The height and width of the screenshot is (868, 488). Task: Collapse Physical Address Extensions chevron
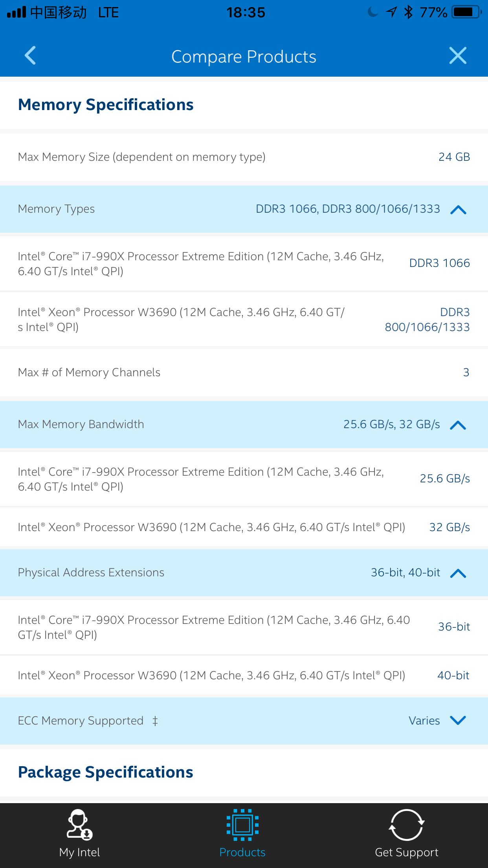click(x=458, y=573)
